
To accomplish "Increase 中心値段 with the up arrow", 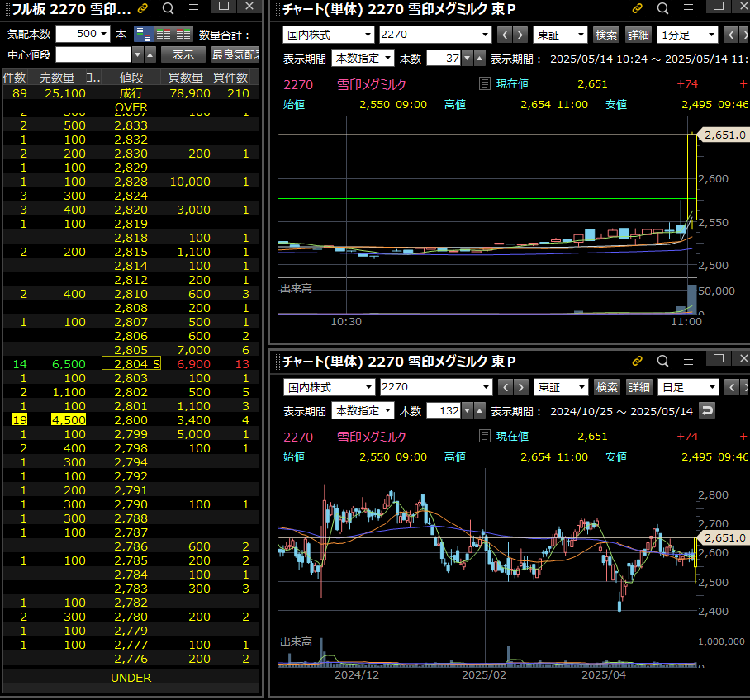I will click(150, 54).
